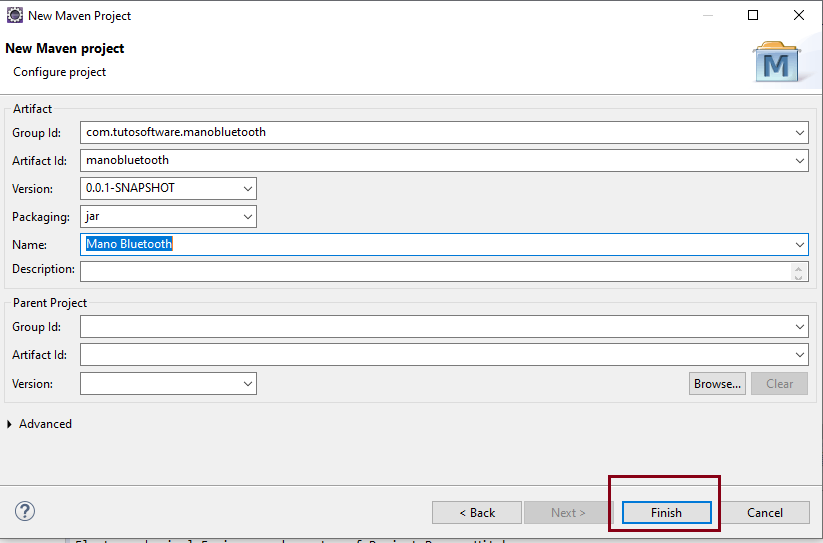This screenshot has height=543, width=823.
Task: Click the Browse... button for parent project
Action: pos(717,384)
